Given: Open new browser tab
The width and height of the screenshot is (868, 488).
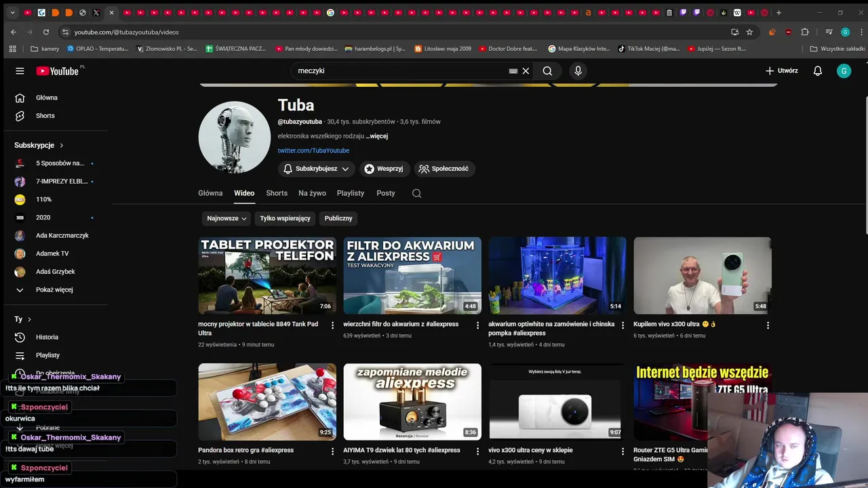Looking at the screenshot, I should [x=778, y=12].
